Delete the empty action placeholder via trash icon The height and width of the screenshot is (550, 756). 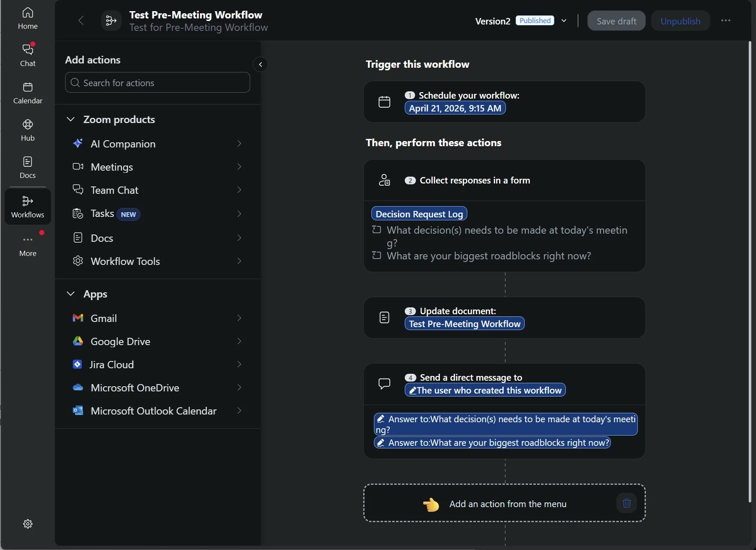[627, 503]
